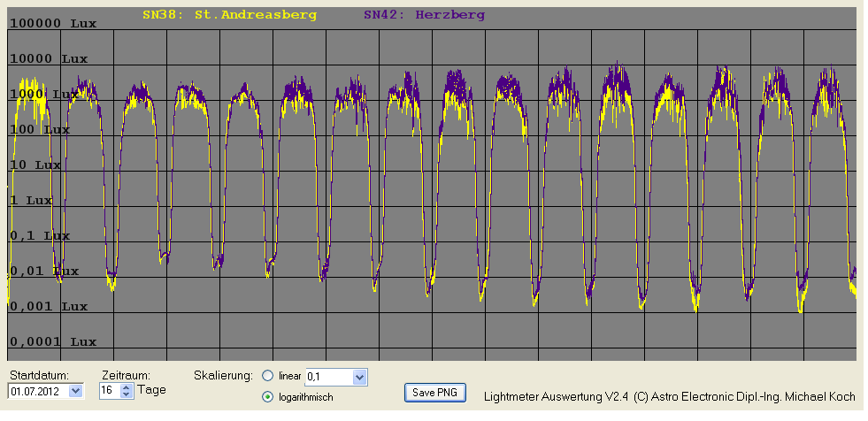
Task: Decrease Zeitraum days with the down arrow
Action: 127,394
